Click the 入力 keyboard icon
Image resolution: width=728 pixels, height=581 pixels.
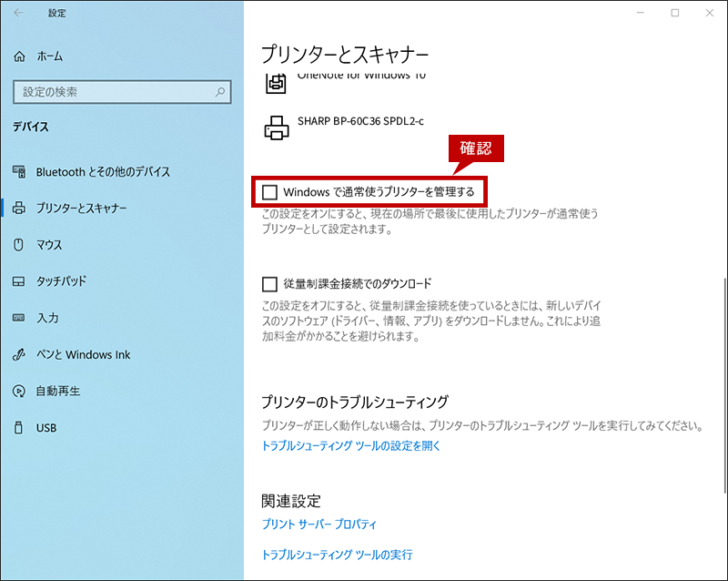pos(20,318)
